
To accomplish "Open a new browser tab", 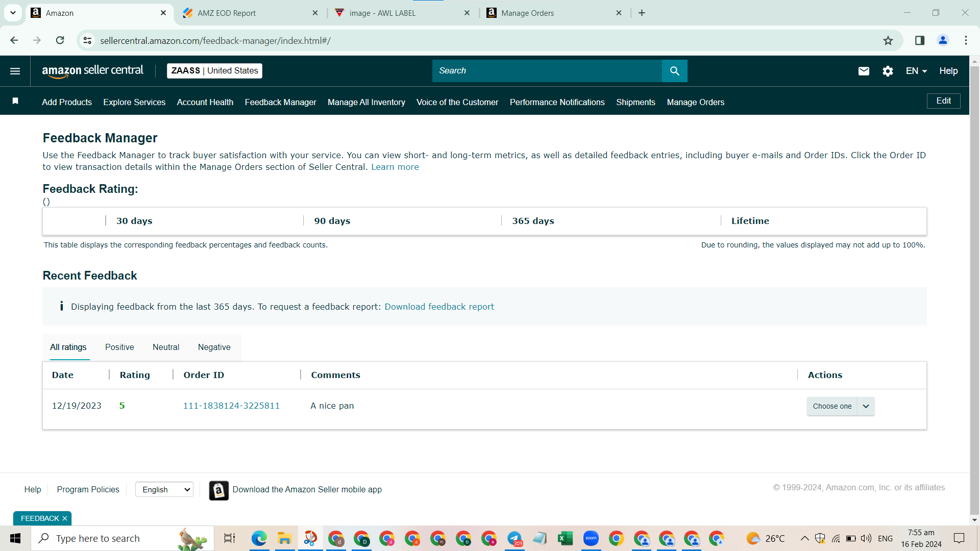I will pyautogui.click(x=642, y=13).
